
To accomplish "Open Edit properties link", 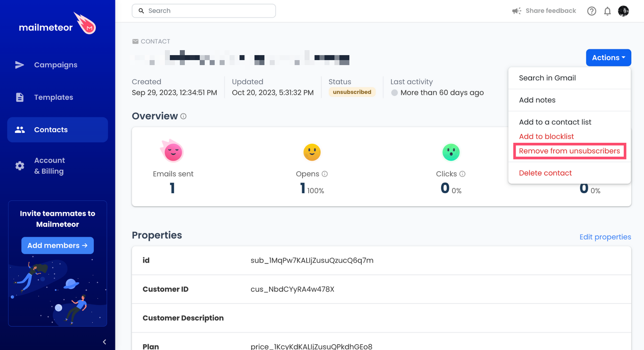I will click(605, 237).
